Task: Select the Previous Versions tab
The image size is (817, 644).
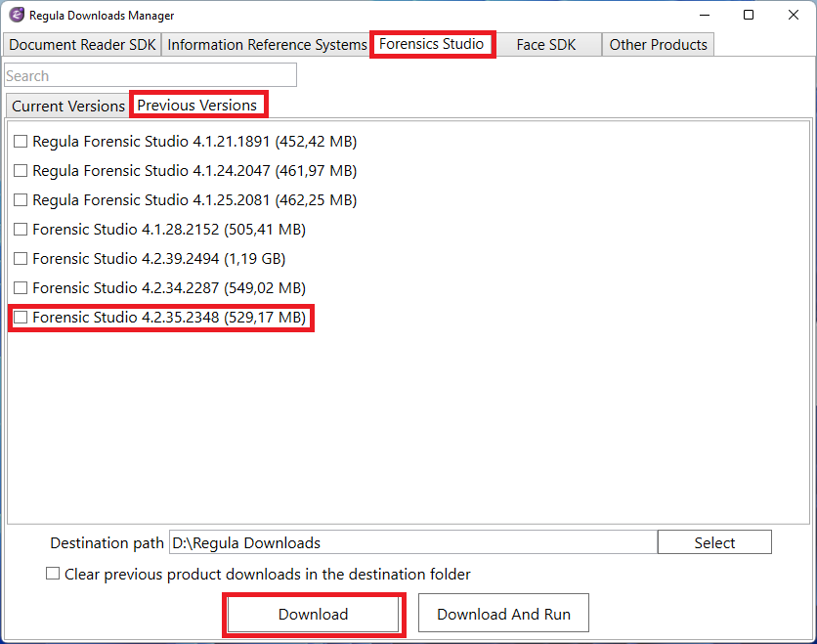Action: [197, 106]
